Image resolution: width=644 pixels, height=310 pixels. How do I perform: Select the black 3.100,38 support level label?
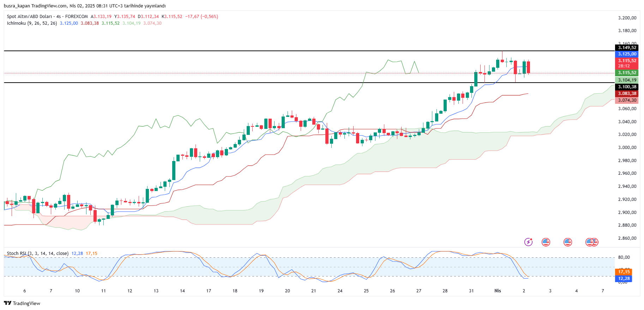click(x=627, y=87)
